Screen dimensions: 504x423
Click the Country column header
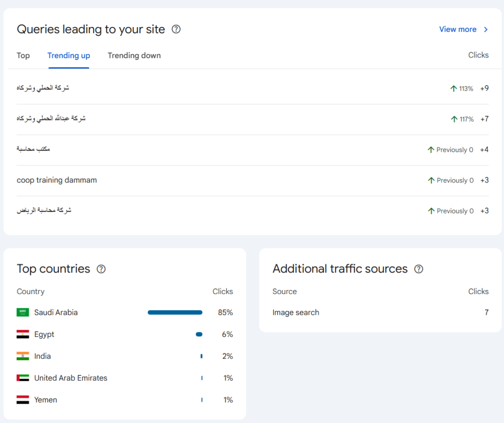(31, 291)
